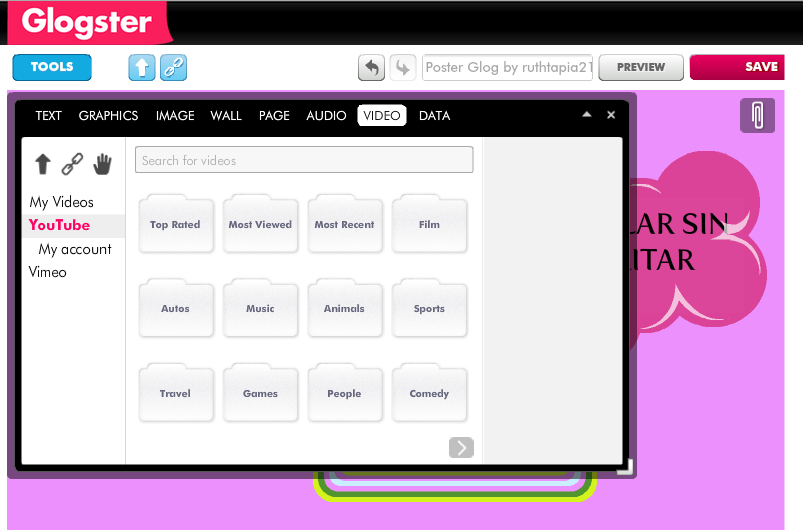Open the Sports folder

coord(429,308)
